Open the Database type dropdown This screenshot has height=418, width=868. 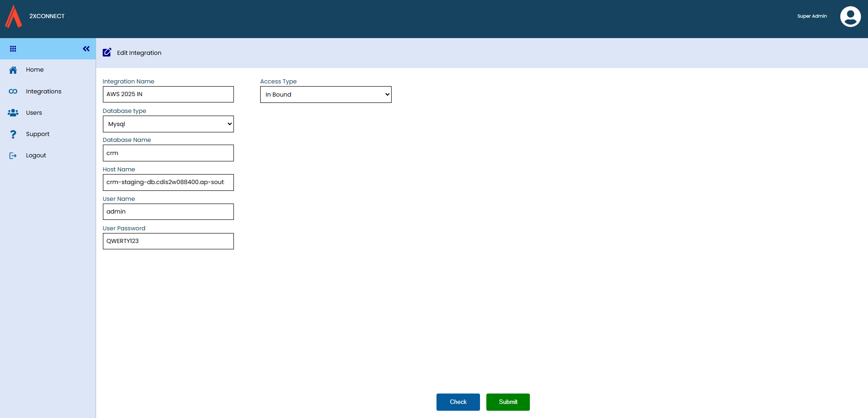pos(168,124)
